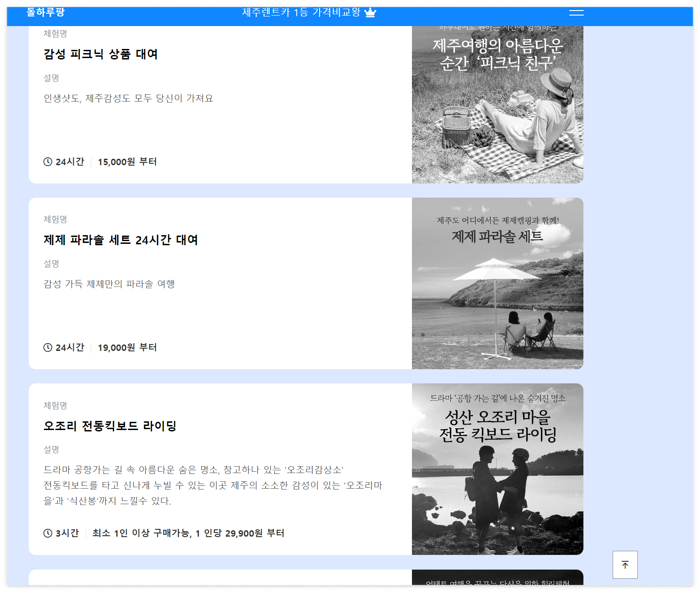Viewport: 700px width, 592px height.
Task: Click the clock icon on 감성 피크닉 card
Action: pos(47,161)
